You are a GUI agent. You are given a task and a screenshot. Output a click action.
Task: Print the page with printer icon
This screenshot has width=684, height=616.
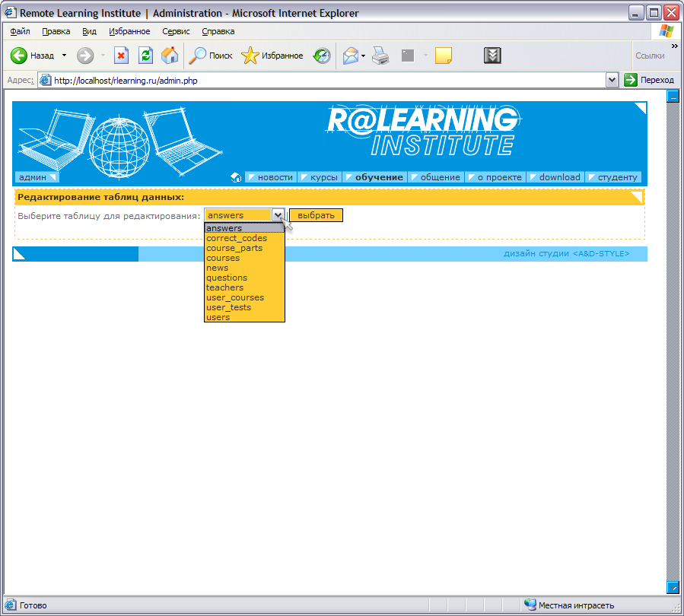pyautogui.click(x=380, y=56)
